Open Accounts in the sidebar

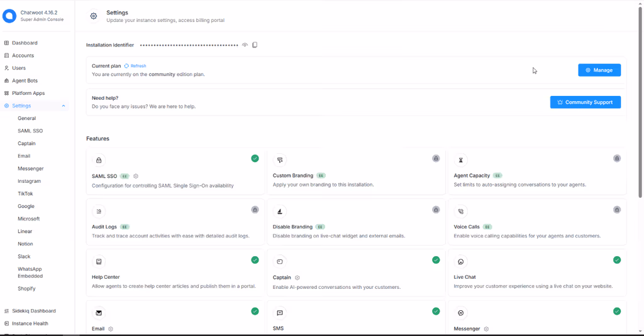(23, 55)
